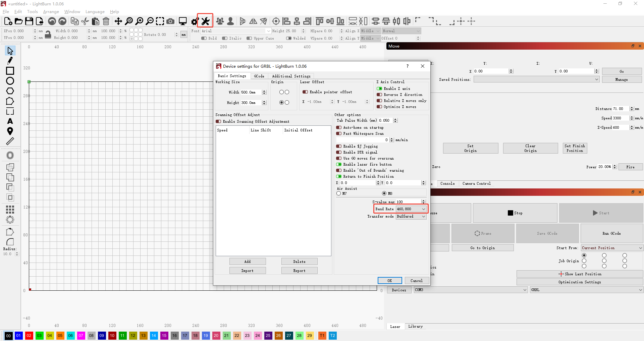Click OK in Device settings dialog

point(390,281)
